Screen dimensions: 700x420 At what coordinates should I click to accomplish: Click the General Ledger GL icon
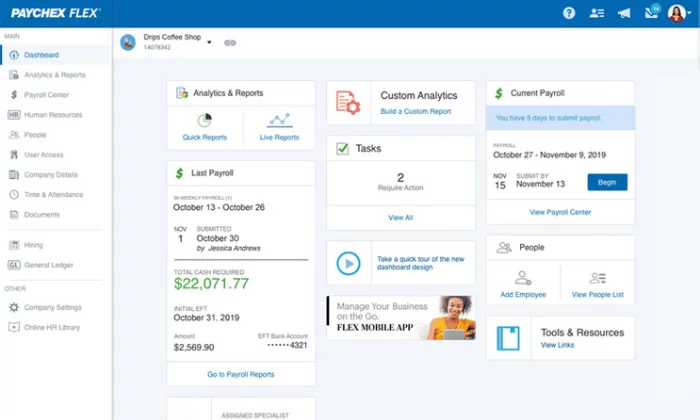coord(14,265)
